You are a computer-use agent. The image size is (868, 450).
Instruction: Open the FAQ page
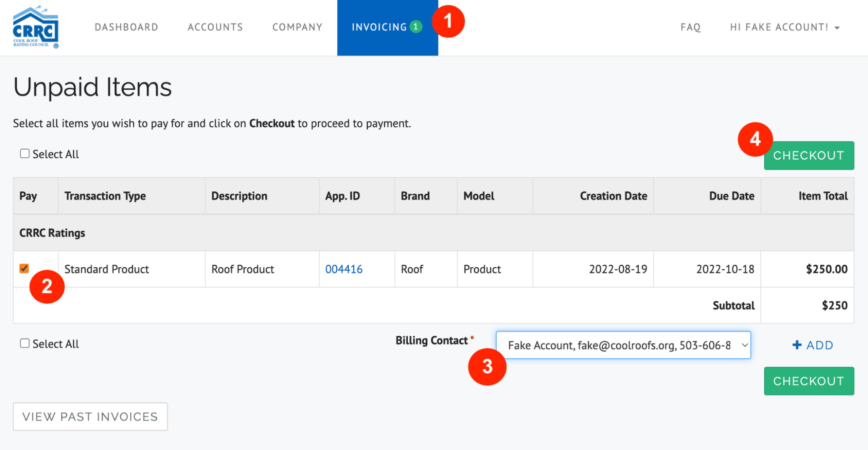690,27
